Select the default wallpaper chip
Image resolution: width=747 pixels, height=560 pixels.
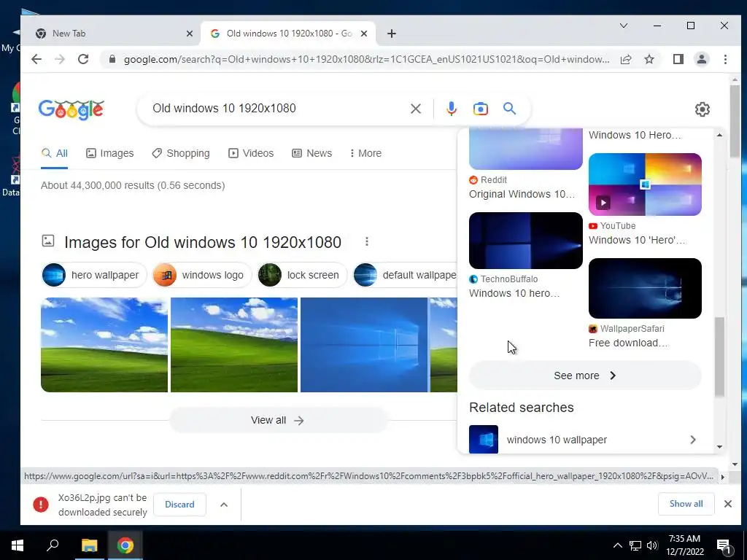[405, 275]
